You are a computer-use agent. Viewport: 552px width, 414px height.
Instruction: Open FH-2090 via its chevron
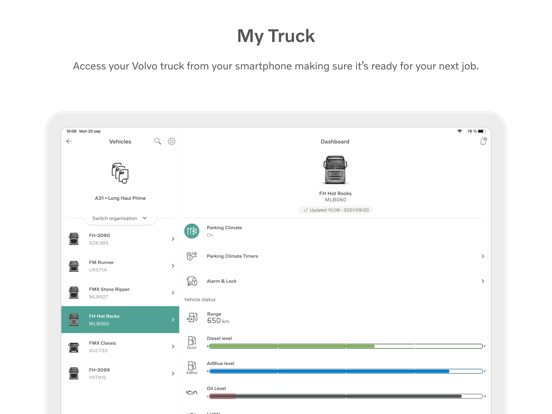click(x=173, y=239)
